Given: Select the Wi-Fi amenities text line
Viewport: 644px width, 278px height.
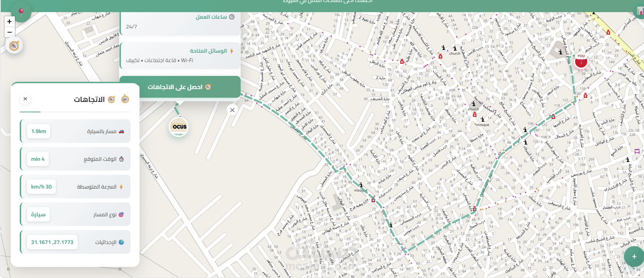Looking at the screenshot, I should point(160,60).
